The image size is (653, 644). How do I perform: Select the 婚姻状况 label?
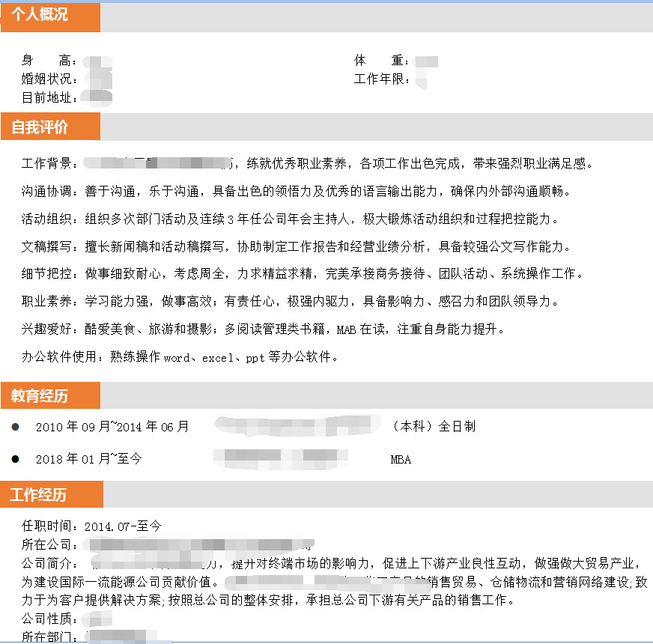click(x=49, y=79)
